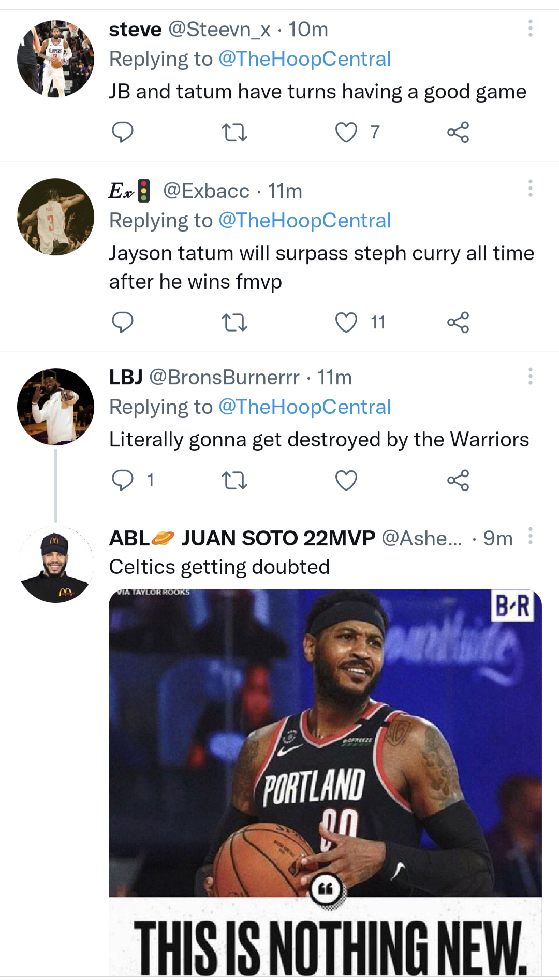Share LBJ's Warriors tweet

tap(458, 480)
